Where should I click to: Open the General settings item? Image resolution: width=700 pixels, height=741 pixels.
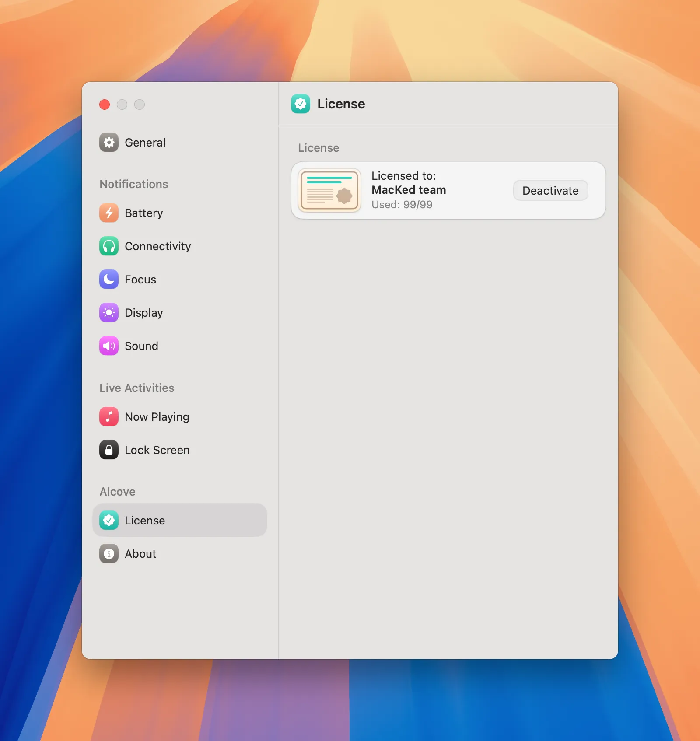[144, 142]
